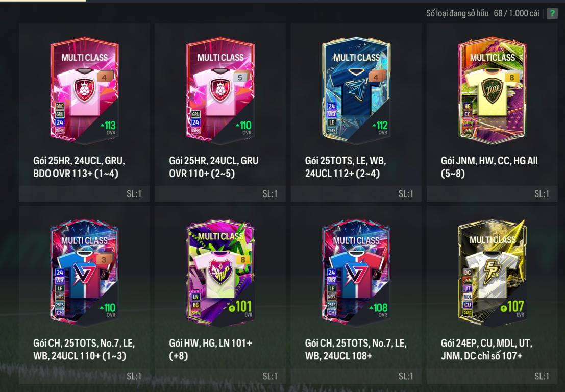
Task: Click the pink jersey icon with silver badge 5
Action: point(220,92)
